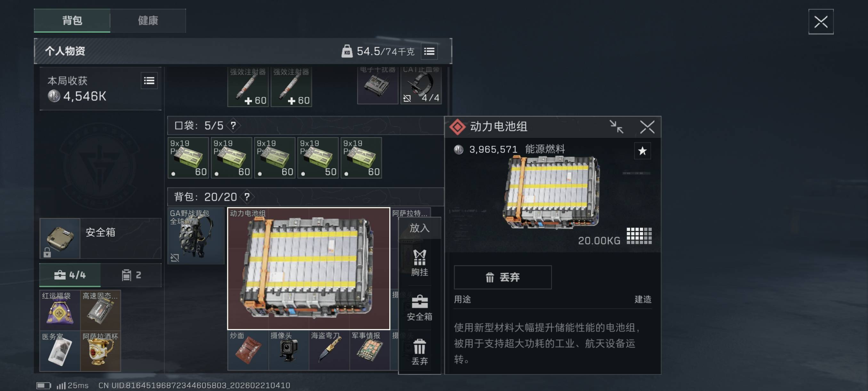Select the GA野战背包 backpack slot
This screenshot has height=391, width=868.
click(196, 236)
